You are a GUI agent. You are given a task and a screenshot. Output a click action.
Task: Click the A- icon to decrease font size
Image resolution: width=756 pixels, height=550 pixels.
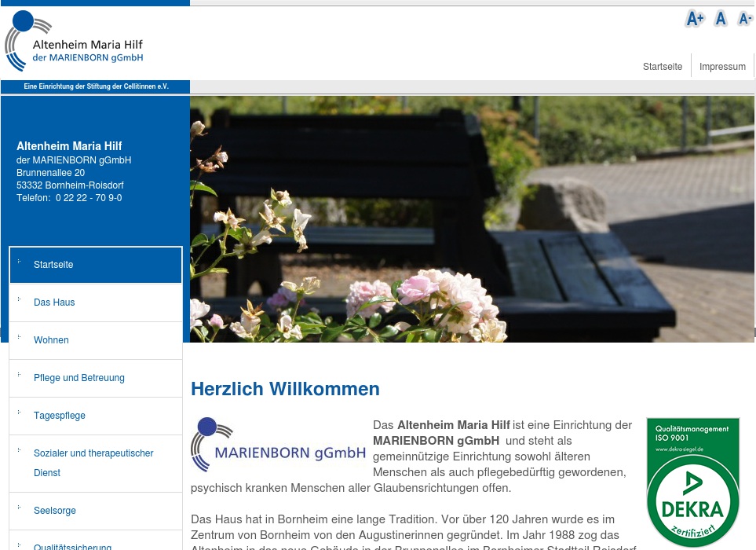(x=744, y=18)
